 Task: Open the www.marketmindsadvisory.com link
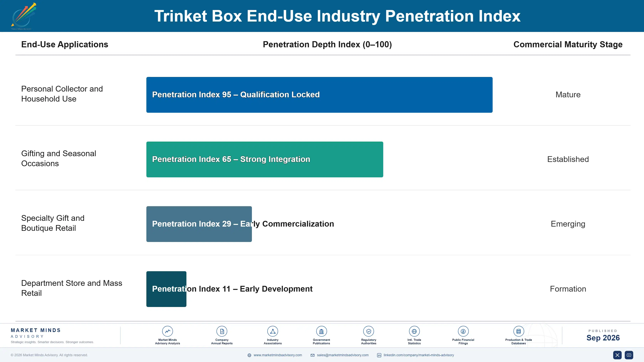pyautogui.click(x=278, y=355)
